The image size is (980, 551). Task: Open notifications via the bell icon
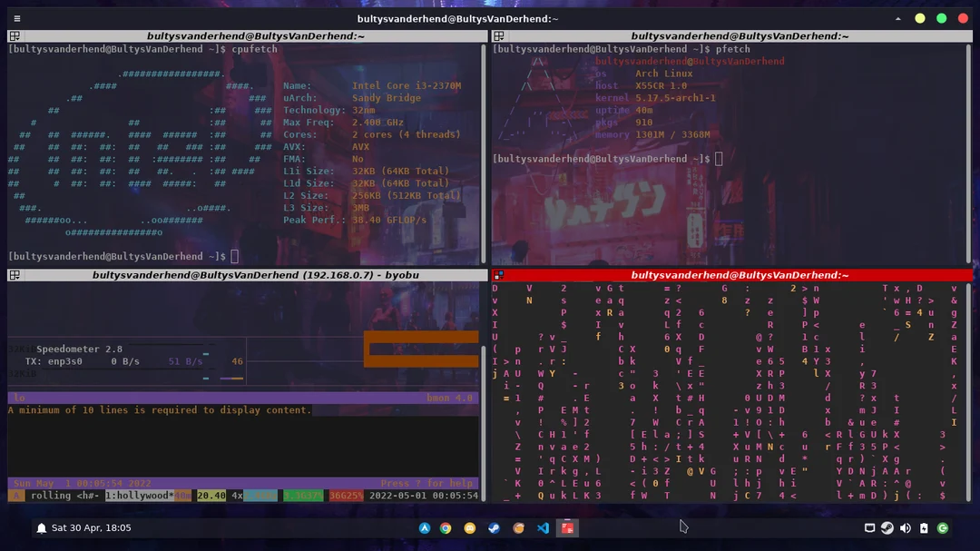(41, 527)
